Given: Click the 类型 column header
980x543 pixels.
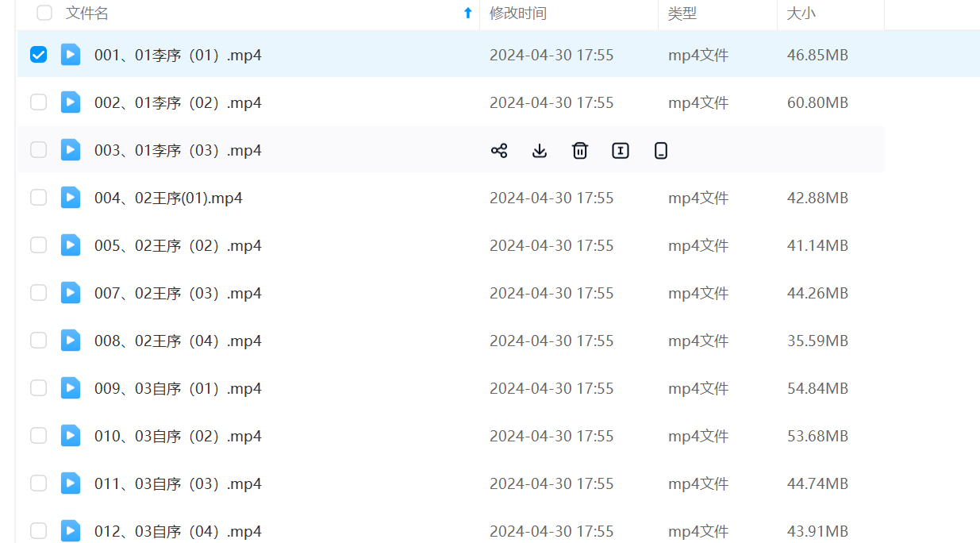Looking at the screenshot, I should click(682, 13).
